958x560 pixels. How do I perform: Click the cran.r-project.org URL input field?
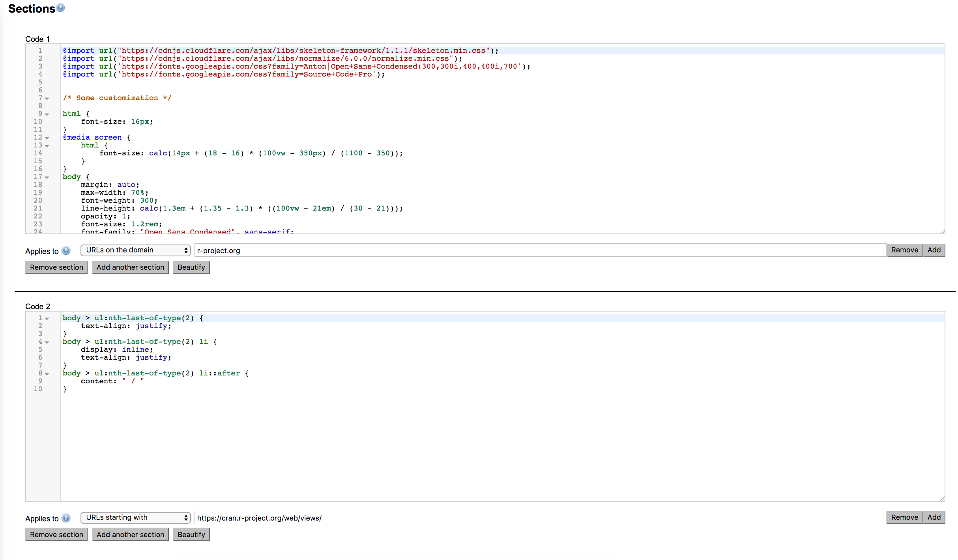coord(540,518)
